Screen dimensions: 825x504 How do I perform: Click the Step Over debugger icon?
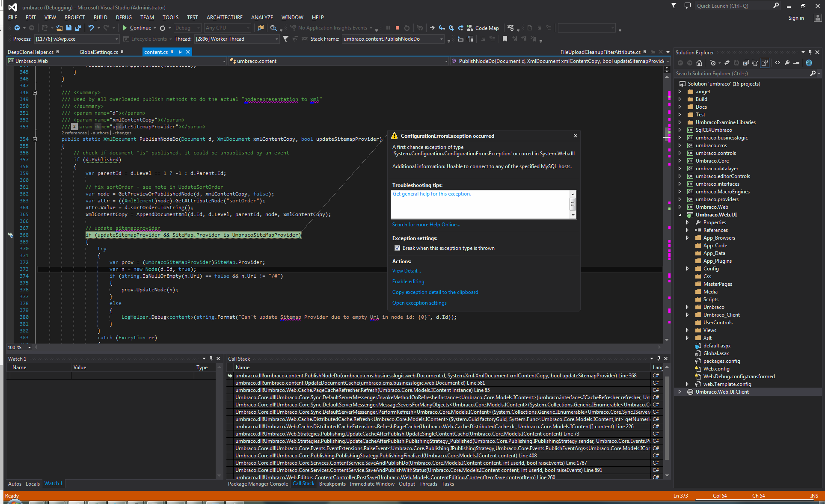tap(451, 28)
